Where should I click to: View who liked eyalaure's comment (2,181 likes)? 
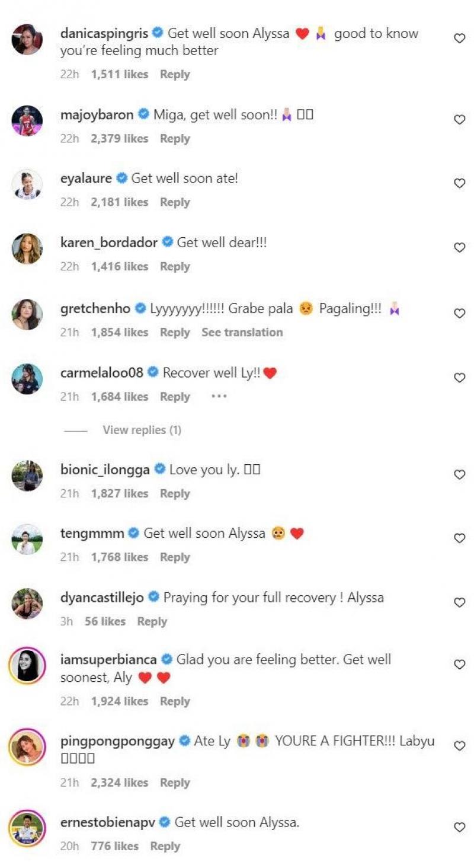tap(119, 202)
